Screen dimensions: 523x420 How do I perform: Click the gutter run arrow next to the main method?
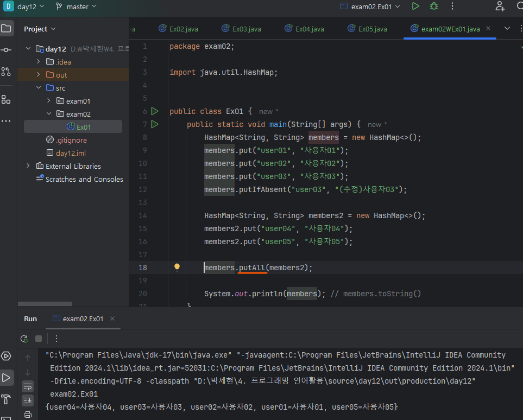[x=155, y=124]
